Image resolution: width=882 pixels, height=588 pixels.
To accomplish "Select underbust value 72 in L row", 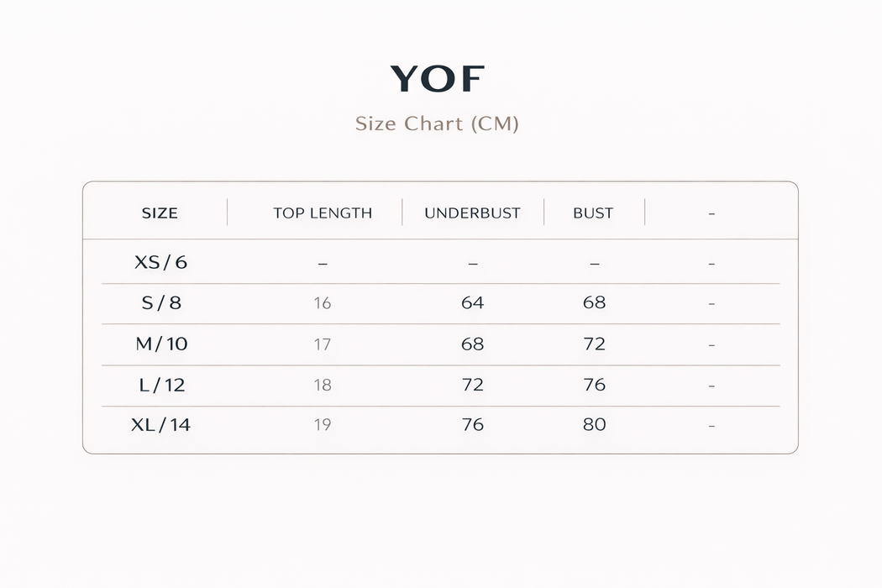I will 473,385.
